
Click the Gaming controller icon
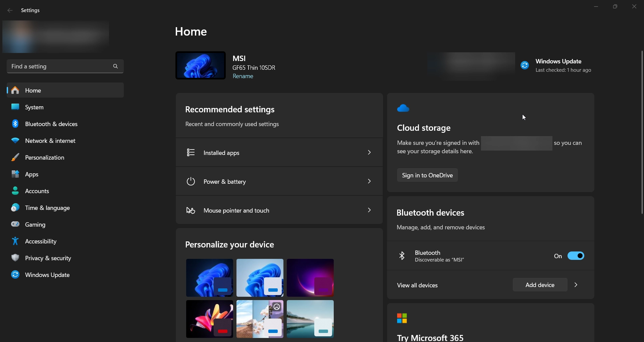[x=15, y=224]
